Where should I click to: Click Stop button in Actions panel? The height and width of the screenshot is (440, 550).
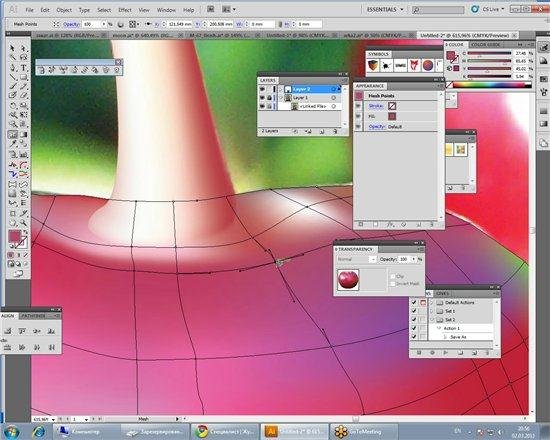pos(419,353)
